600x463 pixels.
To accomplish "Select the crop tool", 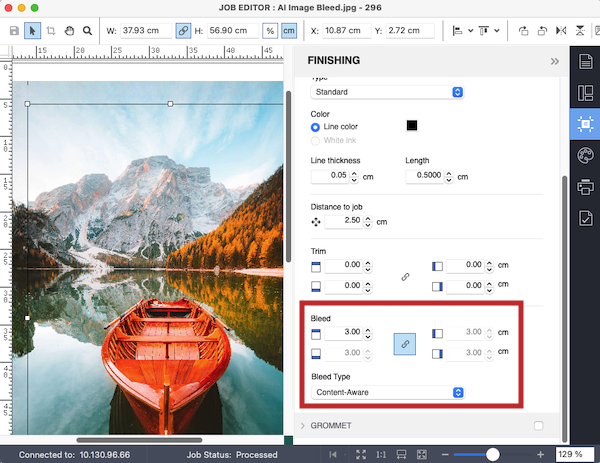I will click(51, 31).
